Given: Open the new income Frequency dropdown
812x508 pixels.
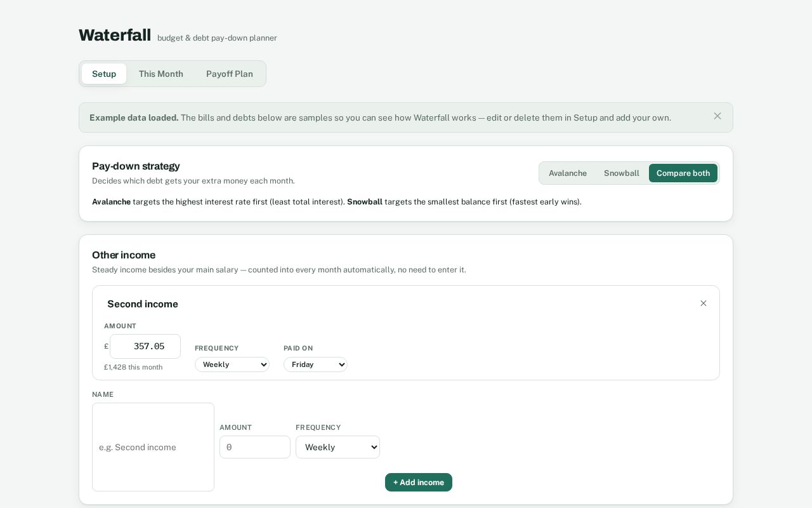Looking at the screenshot, I should tap(337, 447).
